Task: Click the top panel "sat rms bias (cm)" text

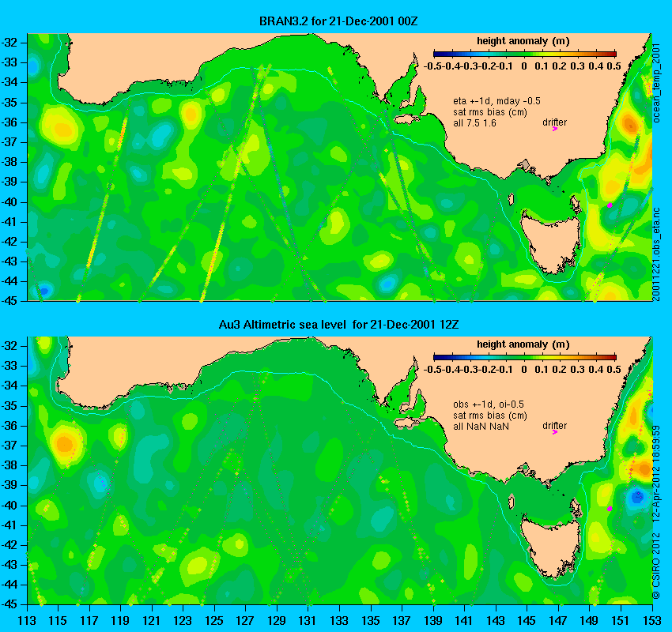Action: (490, 112)
